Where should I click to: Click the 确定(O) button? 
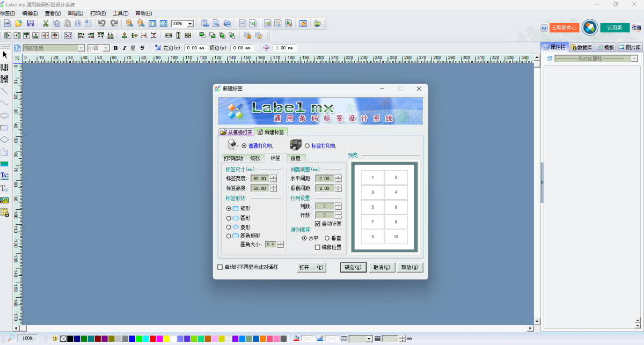point(353,267)
